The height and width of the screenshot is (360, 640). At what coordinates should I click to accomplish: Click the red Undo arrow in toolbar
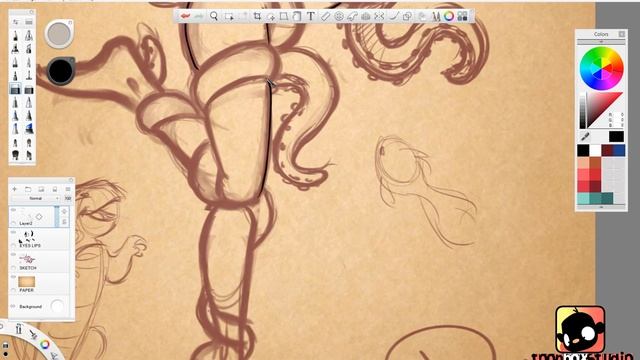[x=185, y=16]
